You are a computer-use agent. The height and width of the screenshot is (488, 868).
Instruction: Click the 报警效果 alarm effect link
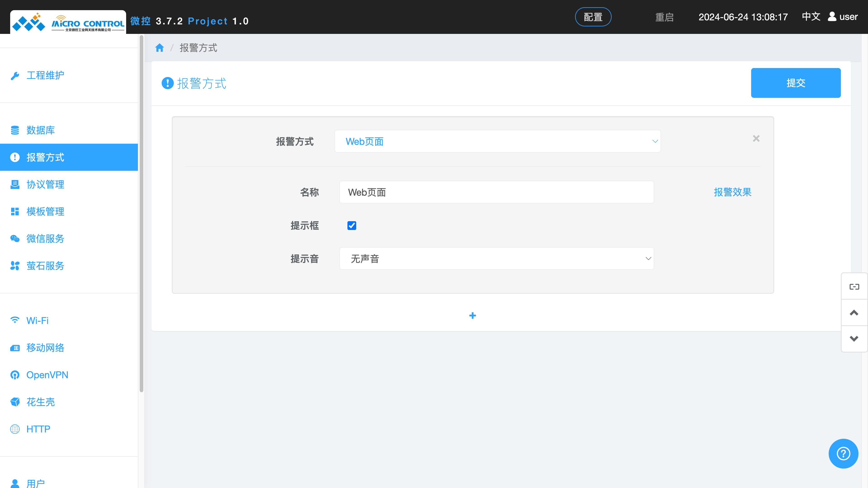732,192
